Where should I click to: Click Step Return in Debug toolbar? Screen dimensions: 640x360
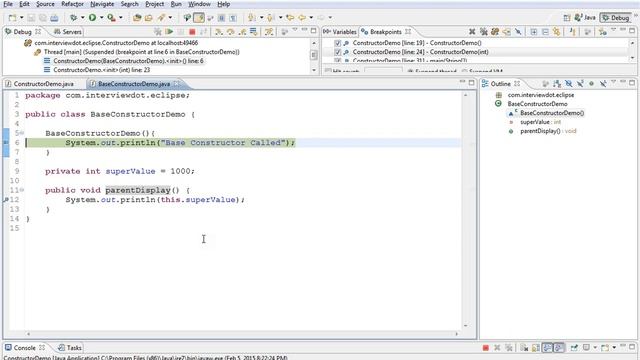pos(242,31)
